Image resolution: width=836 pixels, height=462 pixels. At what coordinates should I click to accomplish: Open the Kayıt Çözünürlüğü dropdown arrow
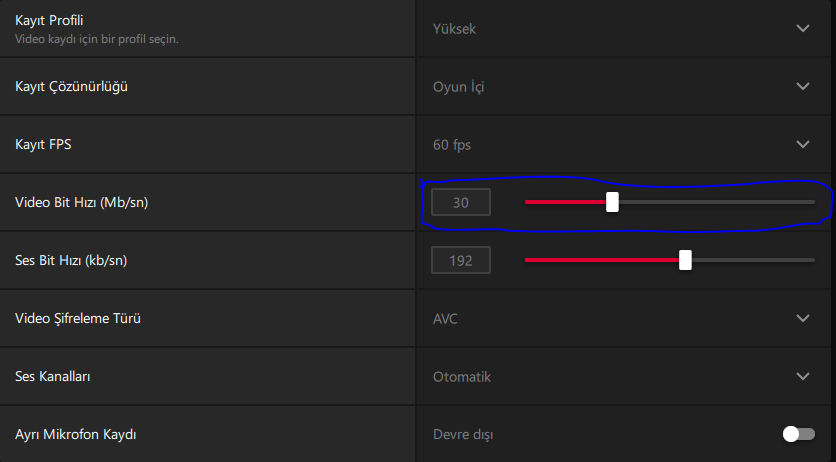803,86
